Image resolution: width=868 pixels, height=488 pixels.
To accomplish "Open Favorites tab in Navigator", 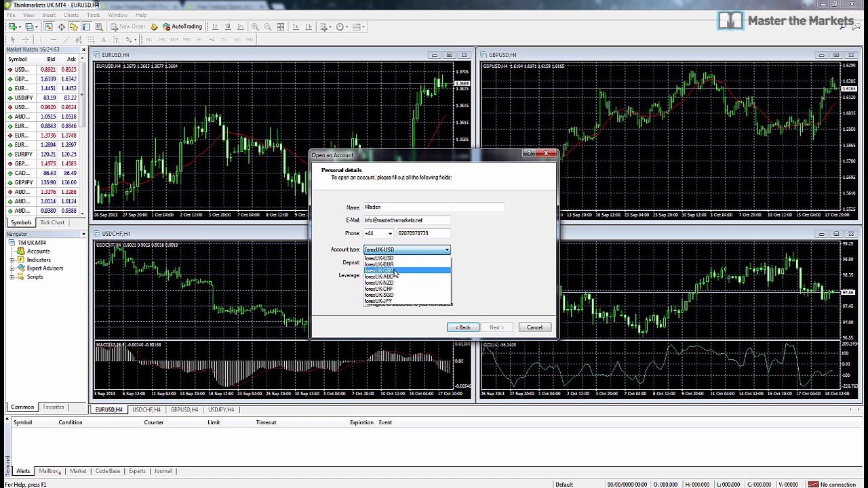I will (54, 407).
